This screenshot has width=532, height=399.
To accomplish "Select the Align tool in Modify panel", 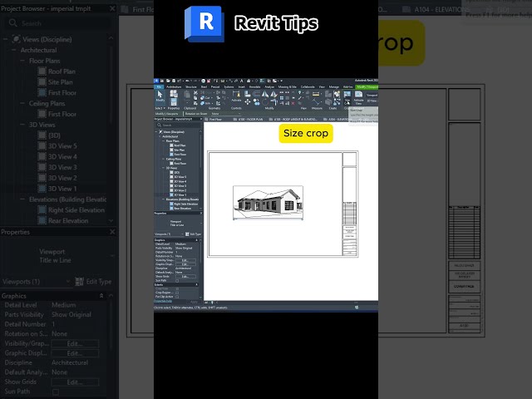I will click(x=247, y=94).
